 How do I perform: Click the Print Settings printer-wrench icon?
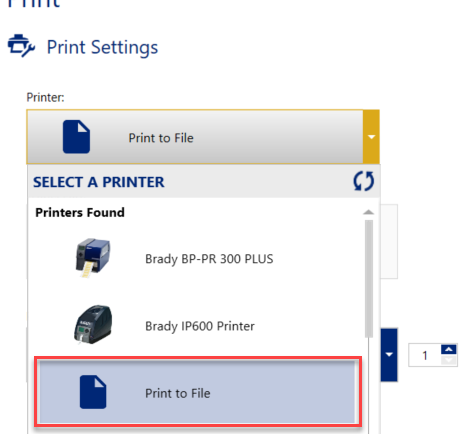[21, 46]
